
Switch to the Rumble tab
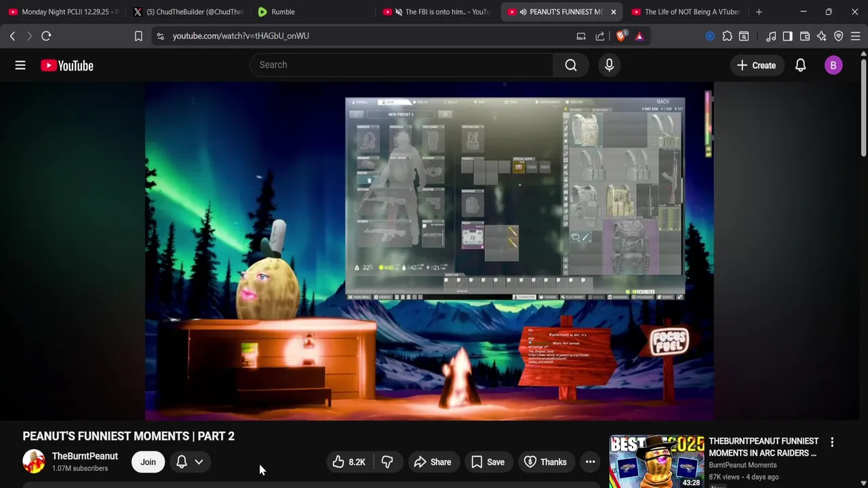[x=312, y=12]
